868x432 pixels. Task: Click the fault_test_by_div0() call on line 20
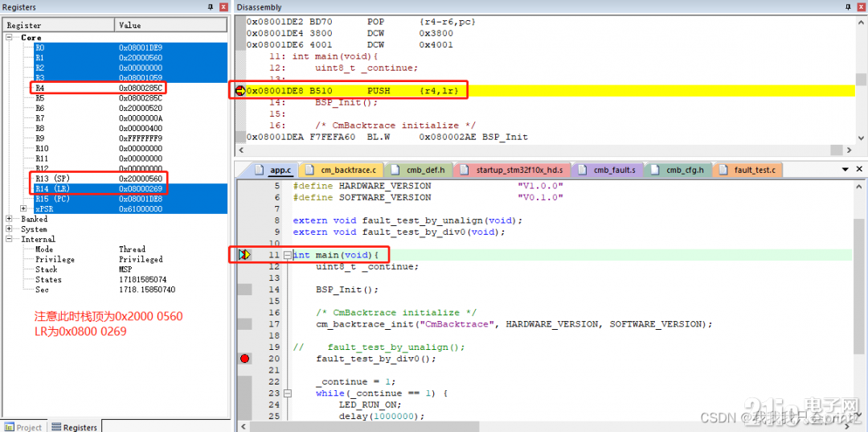[376, 359]
